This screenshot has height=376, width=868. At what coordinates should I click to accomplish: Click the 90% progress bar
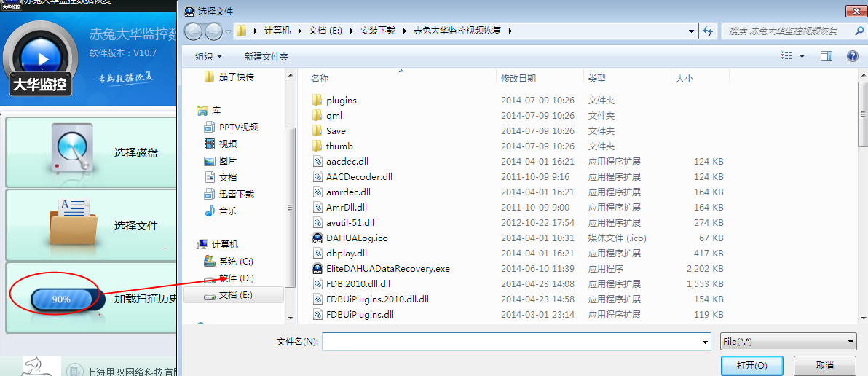[x=61, y=299]
